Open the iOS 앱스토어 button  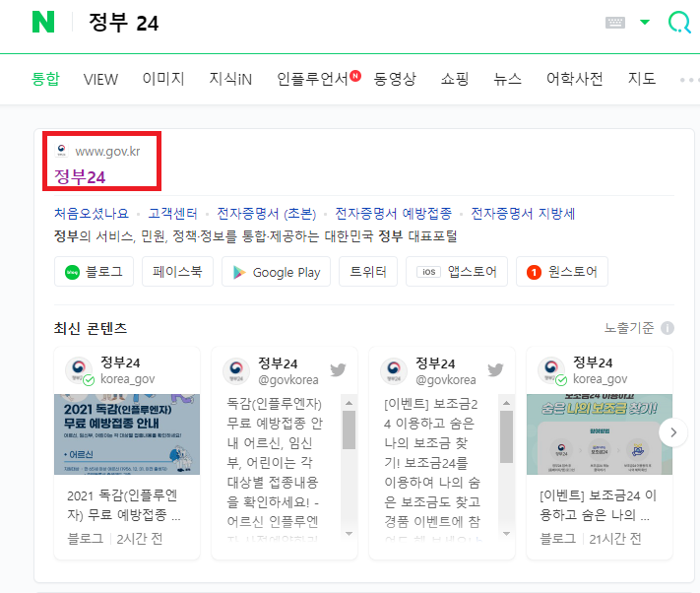(x=456, y=272)
